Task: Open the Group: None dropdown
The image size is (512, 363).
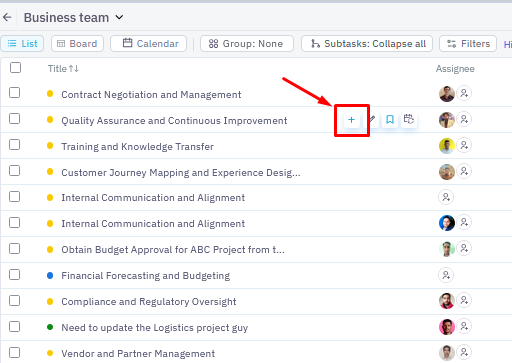Action: tap(247, 44)
